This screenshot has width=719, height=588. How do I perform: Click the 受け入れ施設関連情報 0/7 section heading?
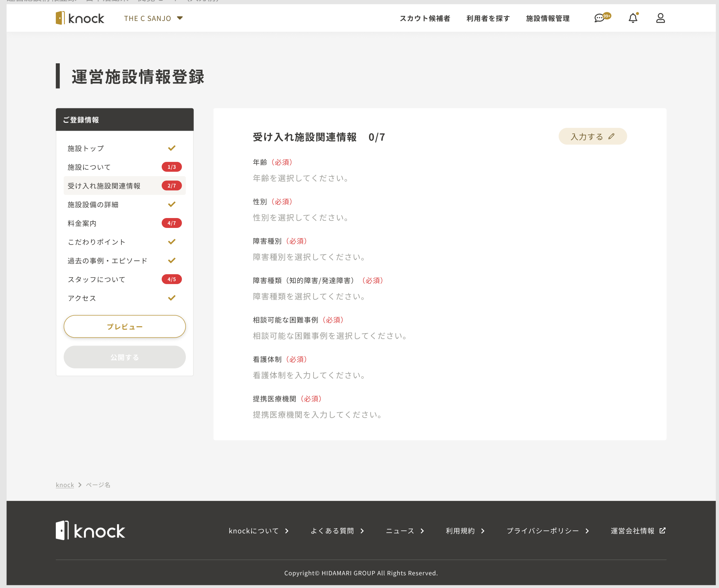coord(319,137)
